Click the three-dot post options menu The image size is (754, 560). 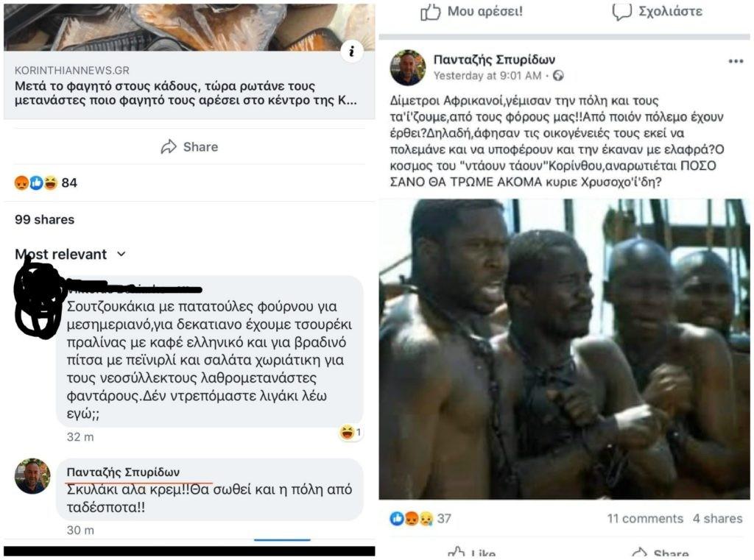click(x=736, y=61)
